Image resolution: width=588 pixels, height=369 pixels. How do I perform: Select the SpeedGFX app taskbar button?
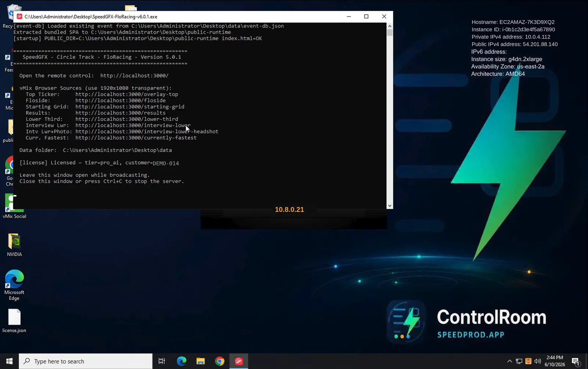click(239, 361)
